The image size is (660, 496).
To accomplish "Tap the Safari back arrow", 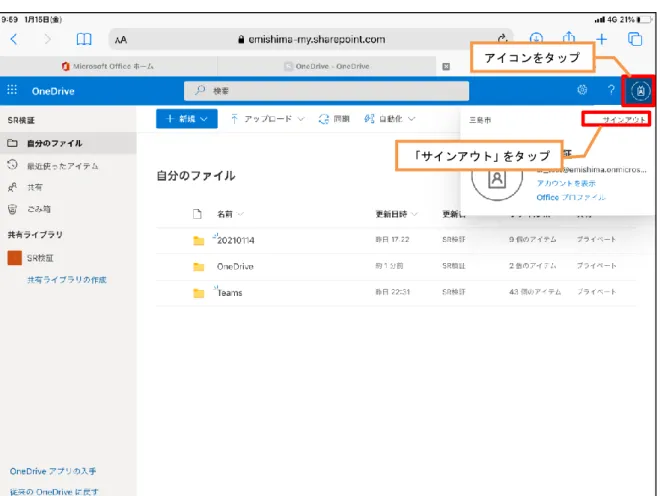I will coord(14,40).
